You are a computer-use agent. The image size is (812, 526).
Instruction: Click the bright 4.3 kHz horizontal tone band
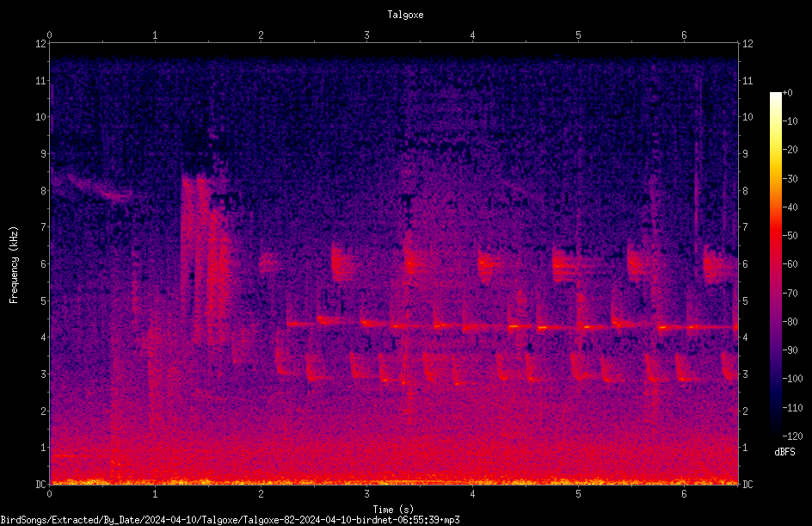tap(512, 325)
